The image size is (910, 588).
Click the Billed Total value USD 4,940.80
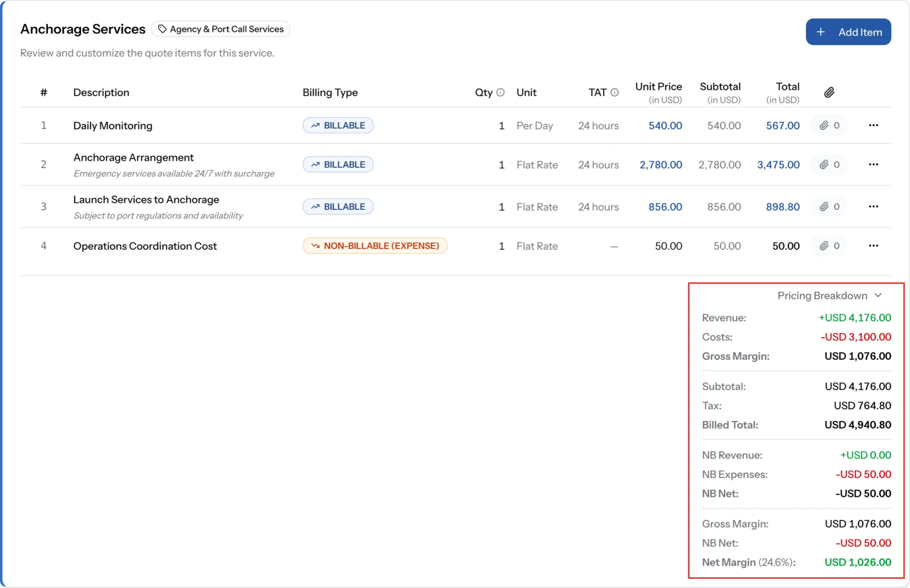pos(858,425)
